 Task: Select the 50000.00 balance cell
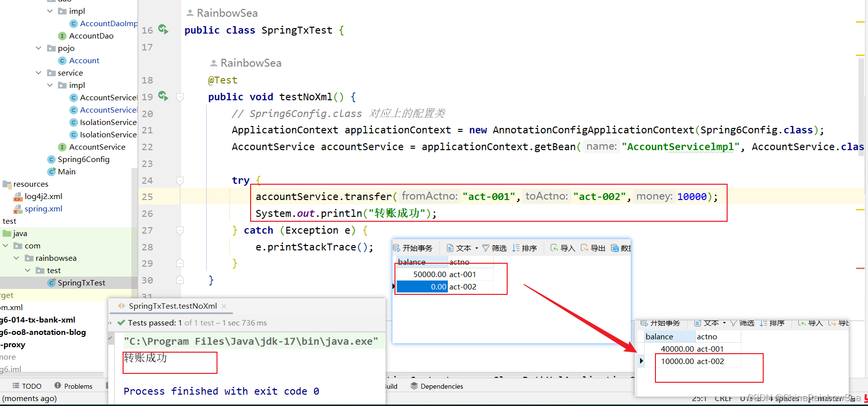pyautogui.click(x=422, y=274)
